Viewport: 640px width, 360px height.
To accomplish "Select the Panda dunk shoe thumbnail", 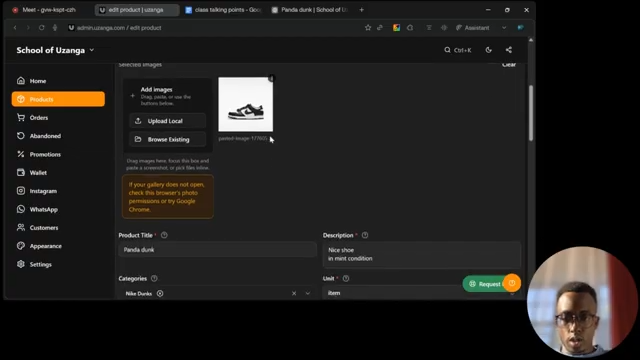I will tap(246, 104).
